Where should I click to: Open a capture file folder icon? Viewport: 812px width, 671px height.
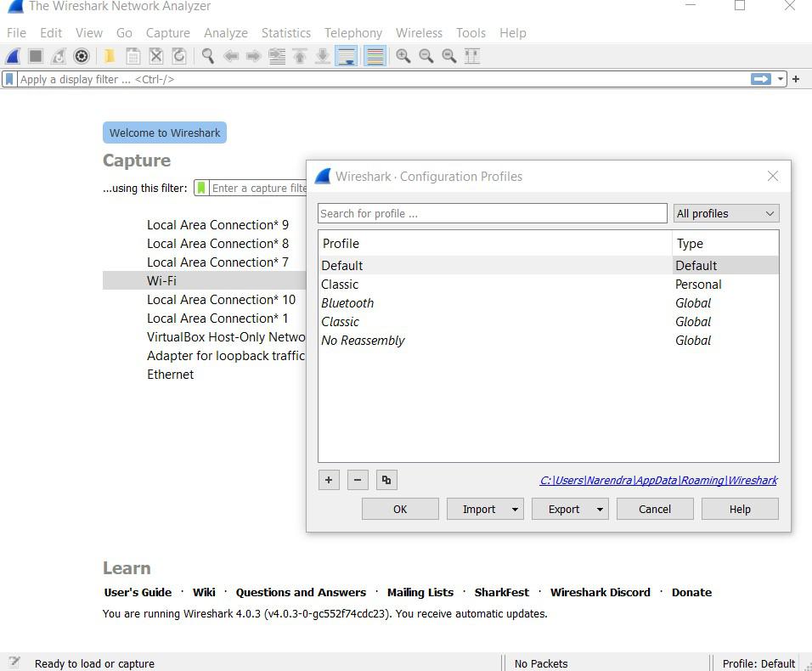[x=110, y=56]
